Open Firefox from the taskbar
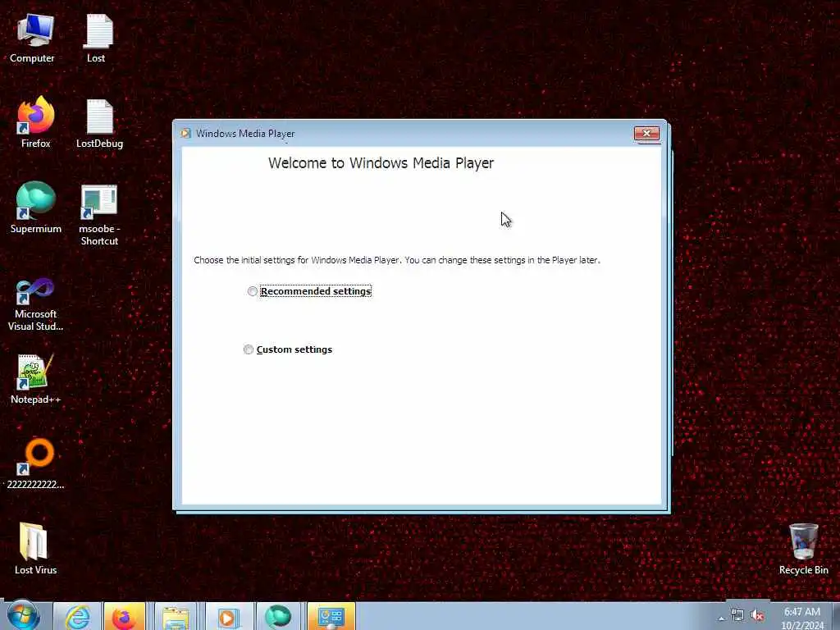This screenshot has height=630, width=840. [x=125, y=617]
